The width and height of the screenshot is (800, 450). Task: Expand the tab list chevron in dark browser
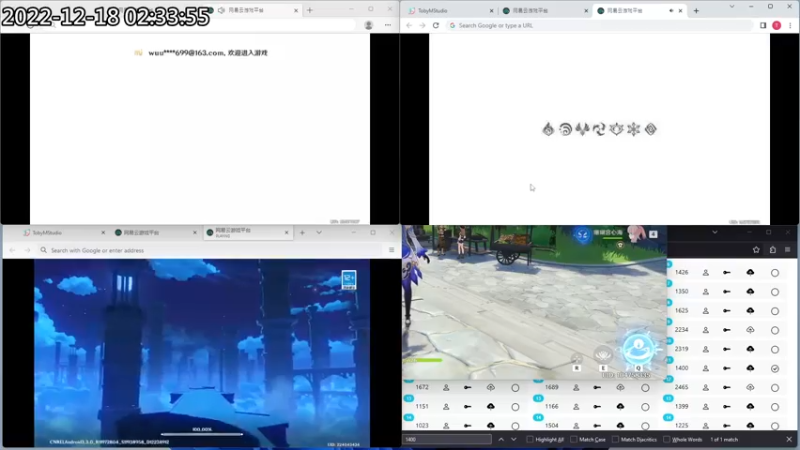(714, 232)
